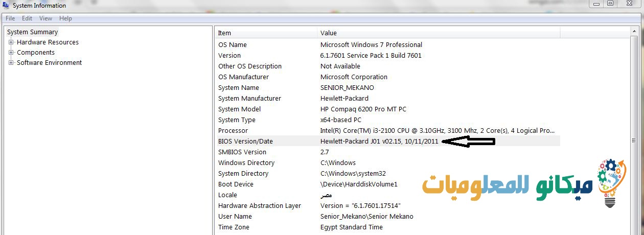Select the BIOS Version/Date row

387,142
